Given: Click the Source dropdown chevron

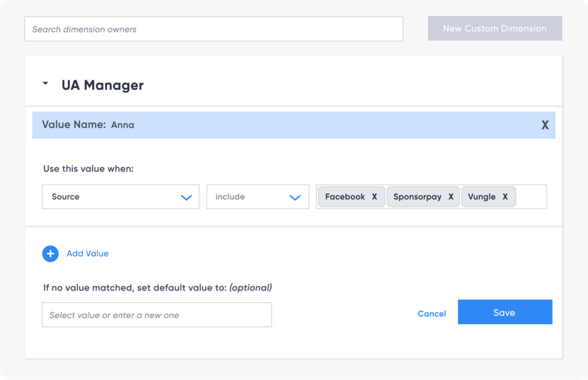Looking at the screenshot, I should (x=186, y=197).
